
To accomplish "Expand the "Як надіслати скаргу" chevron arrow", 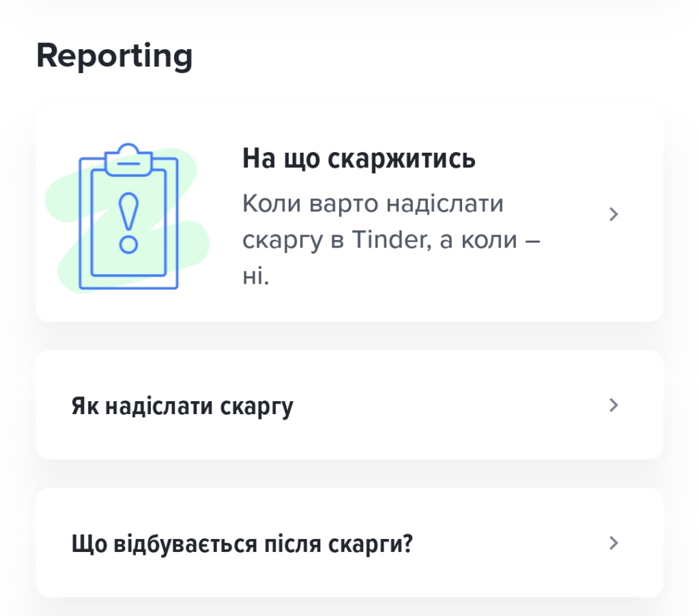I will coord(613,405).
